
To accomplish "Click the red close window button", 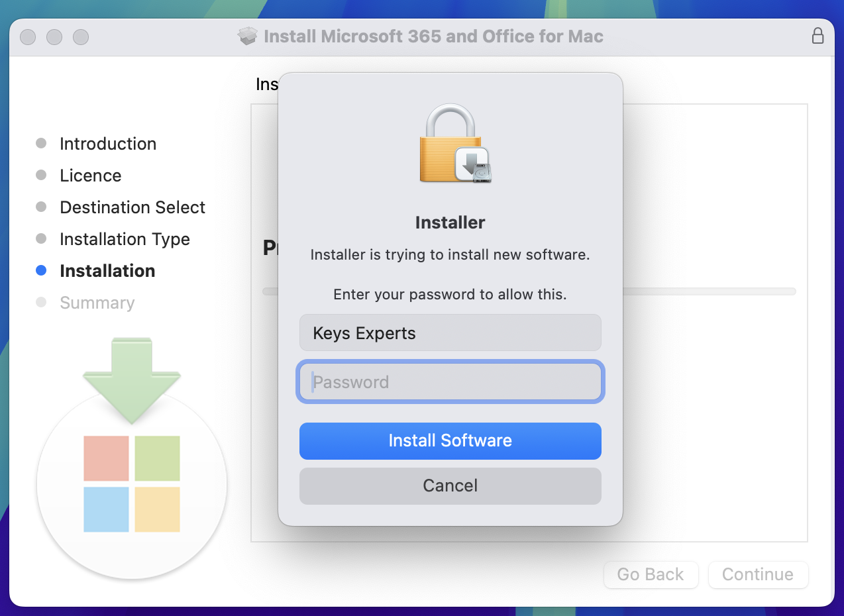I will pos(28,36).
